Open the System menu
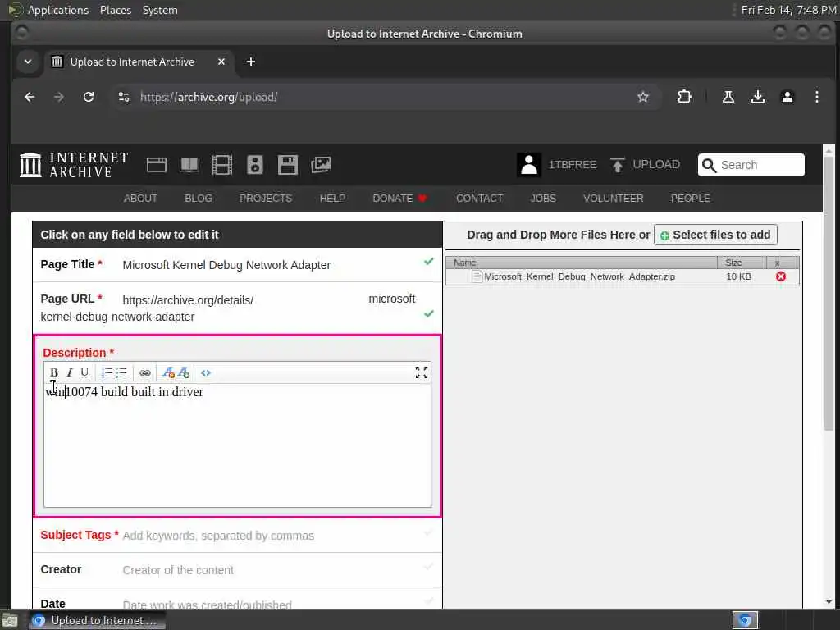Image resolution: width=840 pixels, height=630 pixels. [x=160, y=10]
